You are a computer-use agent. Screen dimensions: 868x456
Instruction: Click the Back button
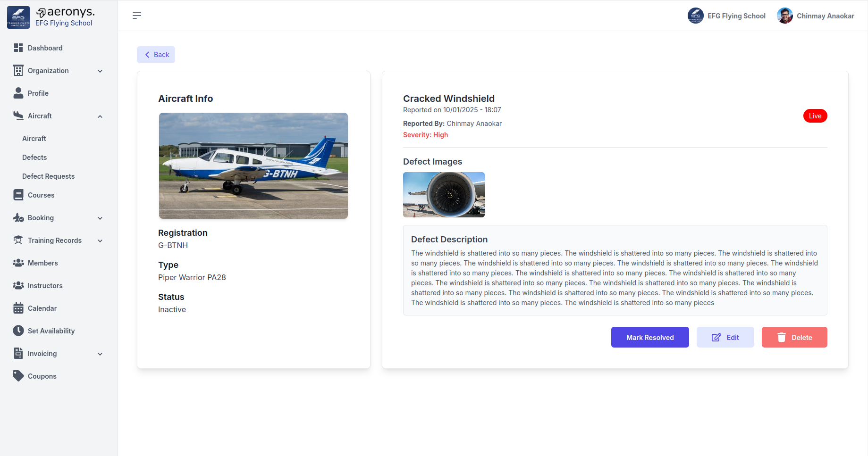tap(156, 55)
